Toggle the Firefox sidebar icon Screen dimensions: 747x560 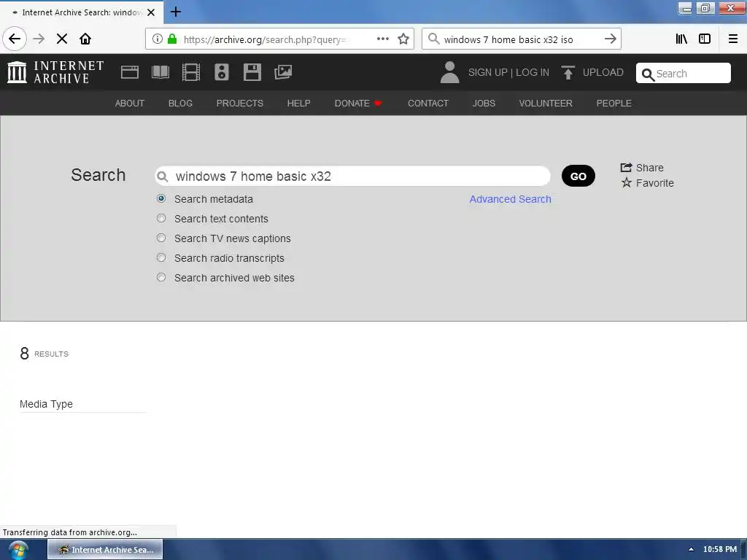705,39
